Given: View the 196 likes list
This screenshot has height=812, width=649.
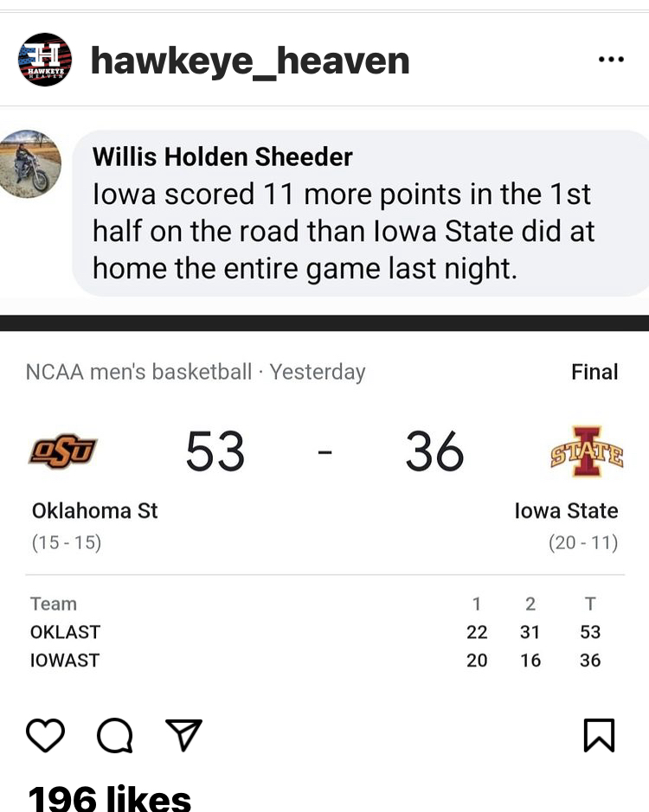Looking at the screenshot, I should (109, 798).
